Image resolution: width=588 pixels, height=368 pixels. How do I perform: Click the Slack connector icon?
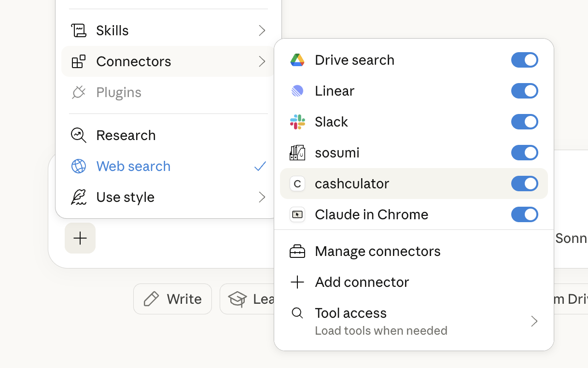point(297,122)
